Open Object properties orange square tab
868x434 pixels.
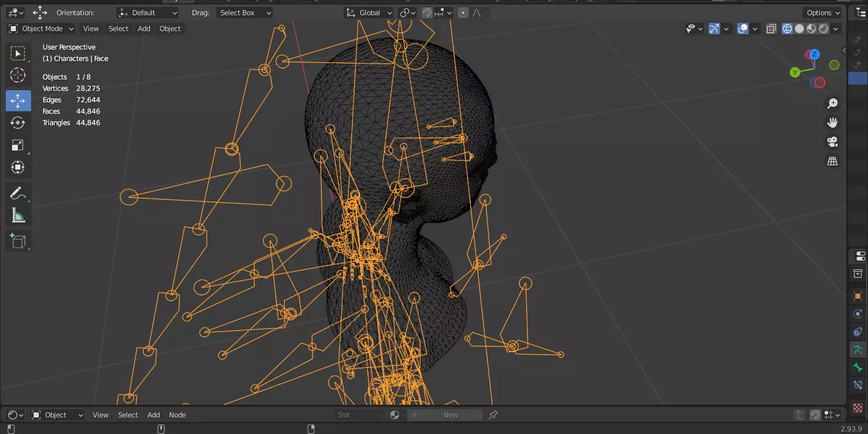[x=858, y=296]
